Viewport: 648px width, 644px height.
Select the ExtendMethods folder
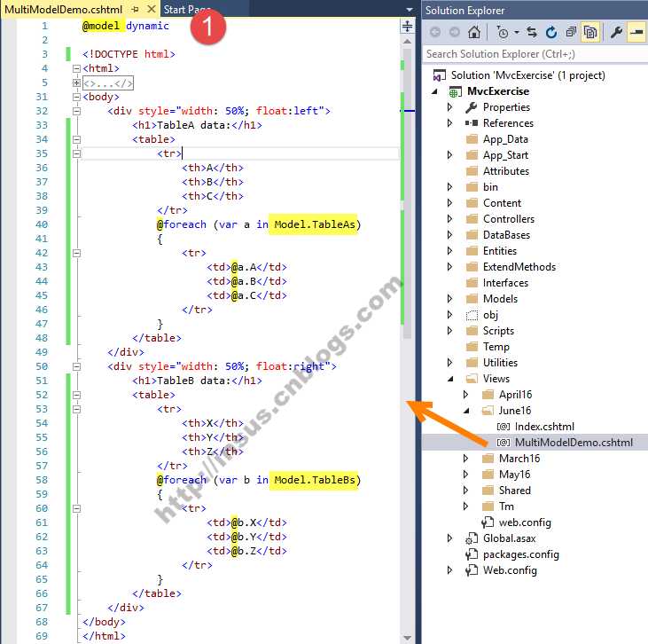(x=519, y=267)
